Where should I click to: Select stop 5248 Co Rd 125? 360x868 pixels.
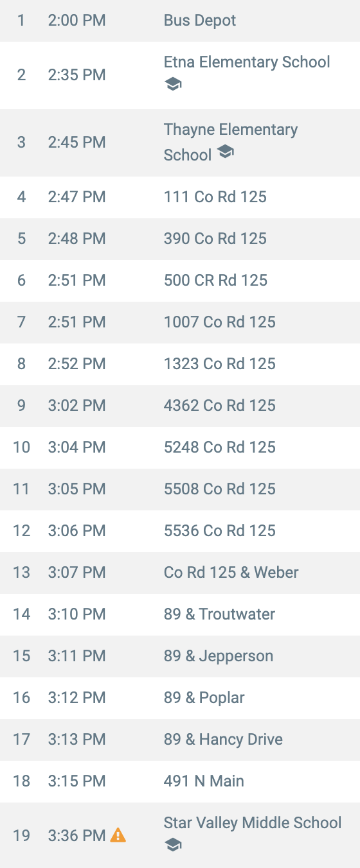(x=180, y=447)
